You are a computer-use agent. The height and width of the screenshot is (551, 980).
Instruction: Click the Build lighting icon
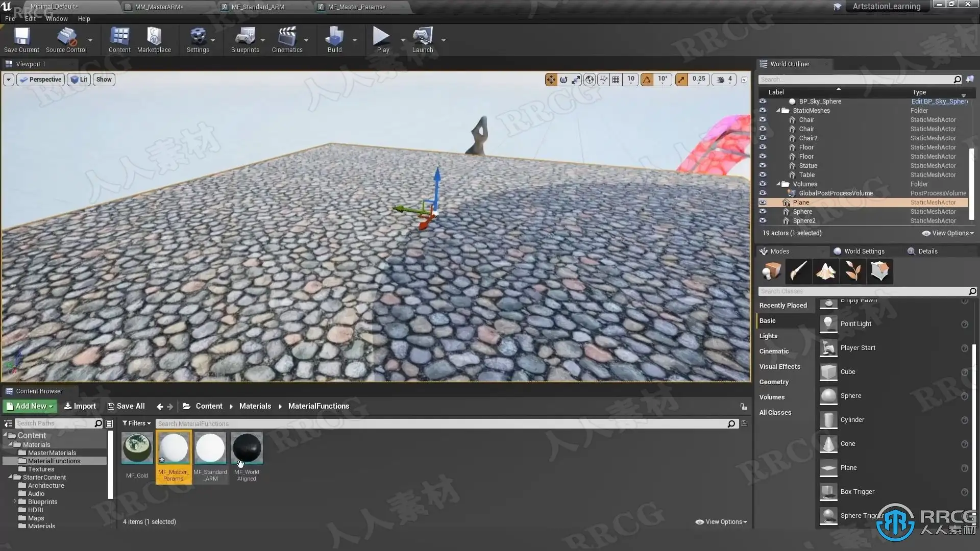[x=334, y=37]
